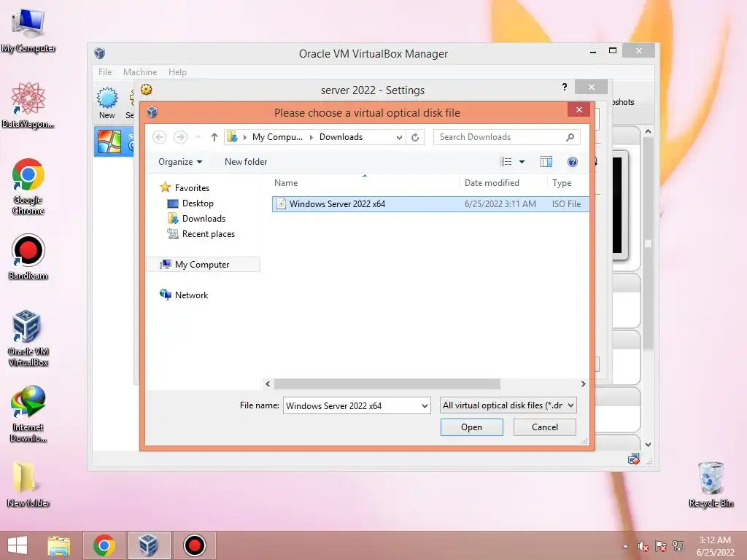Toggle the preview pane
The width and height of the screenshot is (747, 560).
pyautogui.click(x=546, y=162)
